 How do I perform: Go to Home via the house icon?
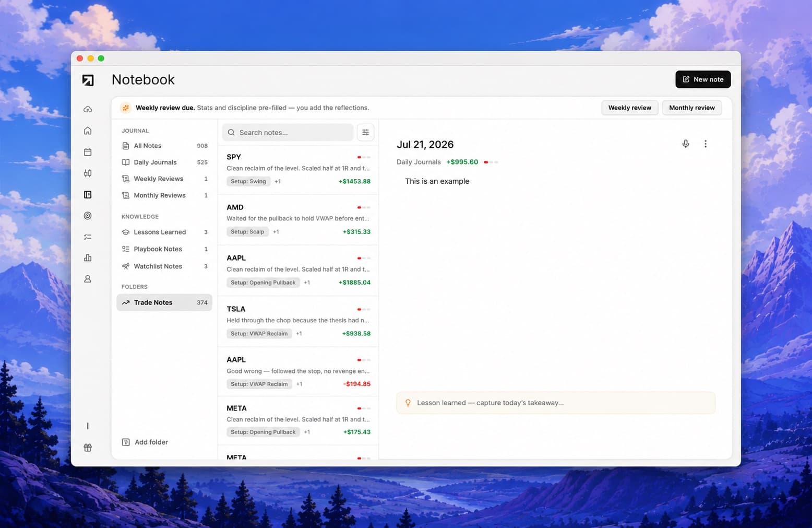[x=88, y=131]
